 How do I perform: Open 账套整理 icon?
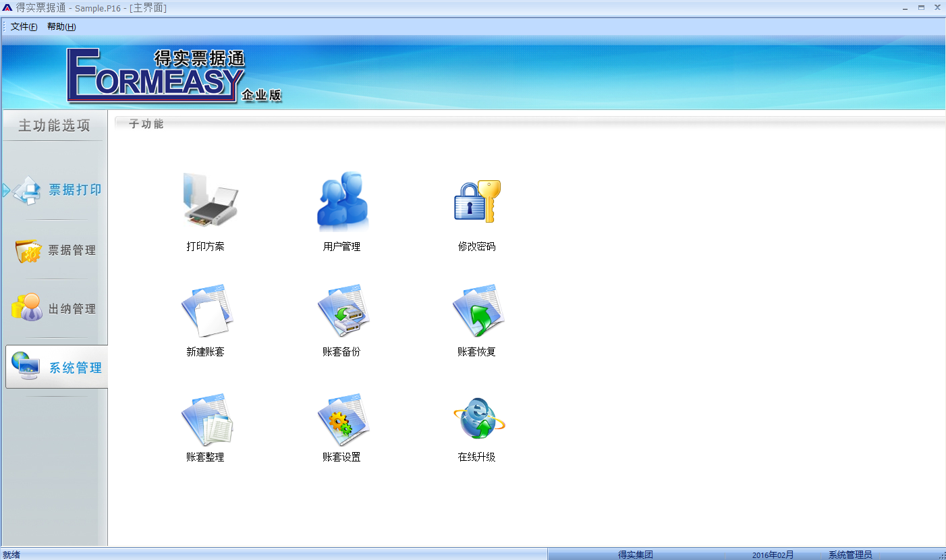click(x=207, y=420)
